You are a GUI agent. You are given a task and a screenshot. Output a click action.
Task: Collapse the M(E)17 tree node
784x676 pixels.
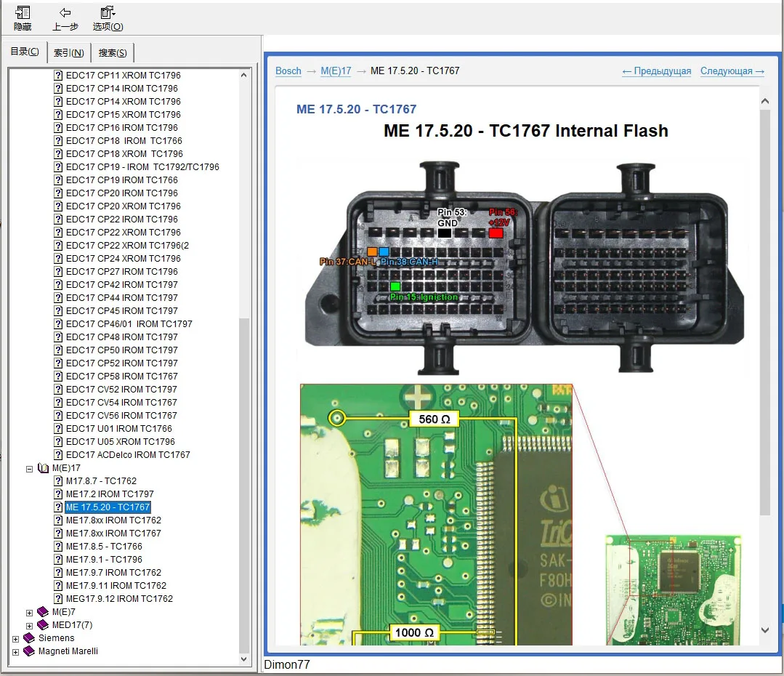(x=30, y=469)
